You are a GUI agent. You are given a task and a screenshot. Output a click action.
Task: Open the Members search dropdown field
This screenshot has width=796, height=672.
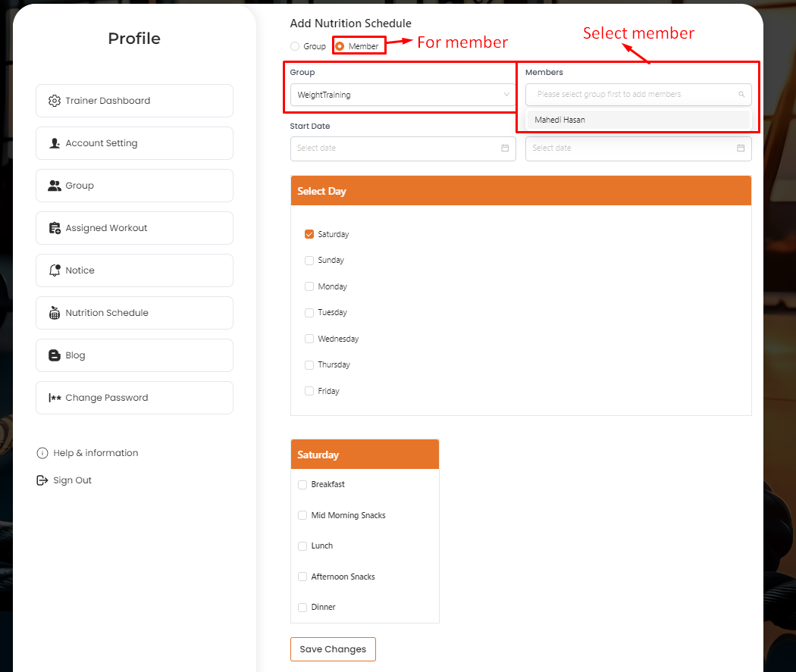pos(637,95)
